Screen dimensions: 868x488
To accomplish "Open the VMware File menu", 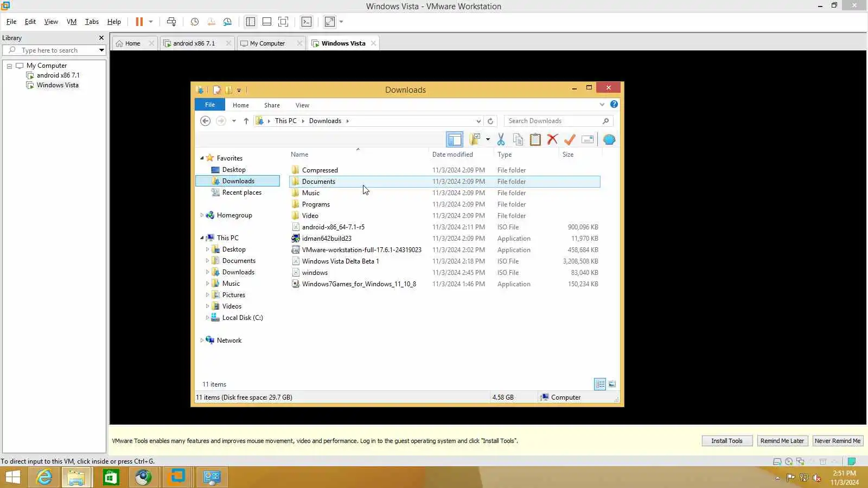I will [11, 22].
